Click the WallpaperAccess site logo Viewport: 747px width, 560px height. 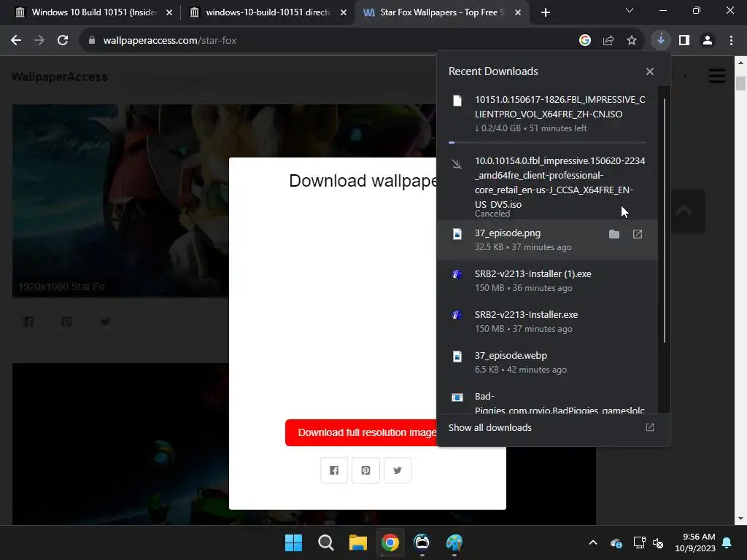tap(60, 77)
